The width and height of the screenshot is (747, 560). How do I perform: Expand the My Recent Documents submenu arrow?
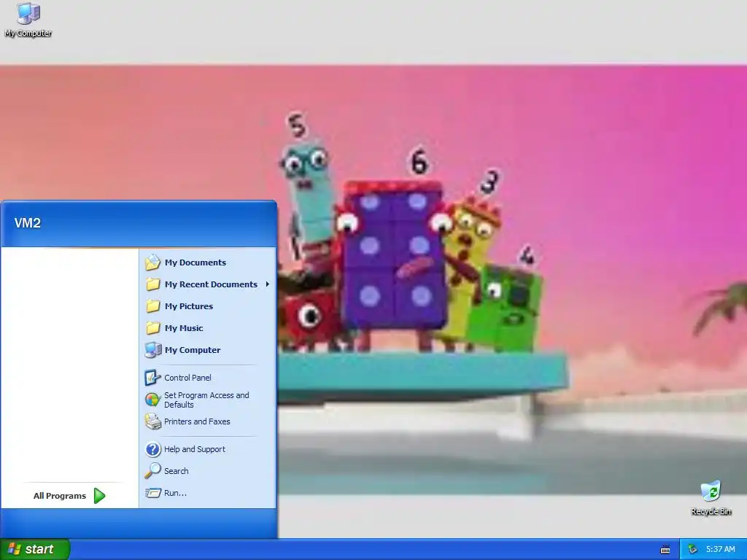(x=267, y=284)
